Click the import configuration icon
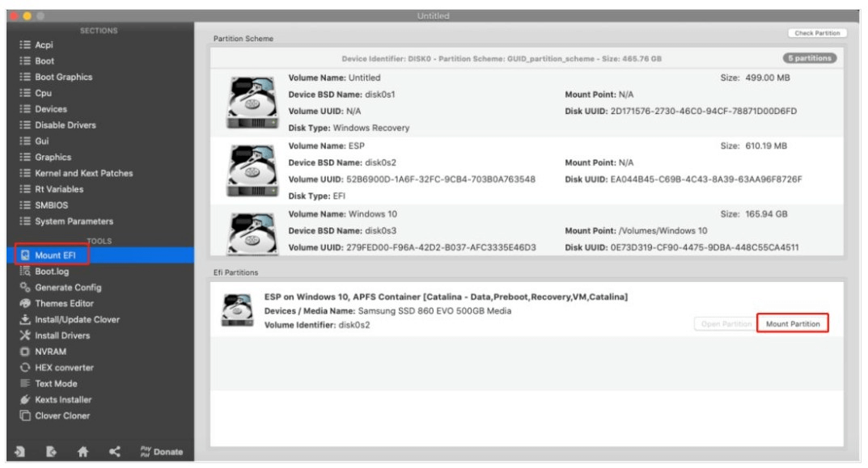Viewport: 868px width, 468px height. (x=20, y=452)
